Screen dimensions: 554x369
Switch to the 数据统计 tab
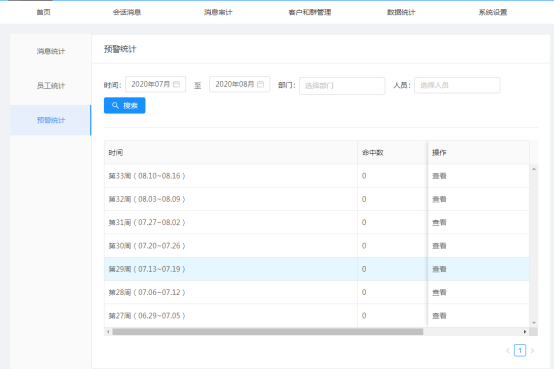tap(401, 12)
